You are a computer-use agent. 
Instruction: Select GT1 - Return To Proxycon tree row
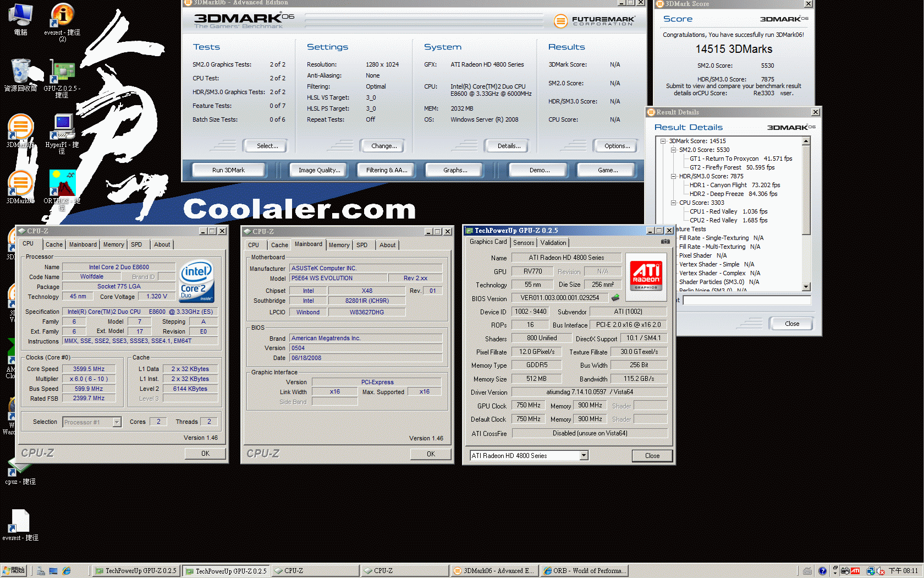[741, 159]
